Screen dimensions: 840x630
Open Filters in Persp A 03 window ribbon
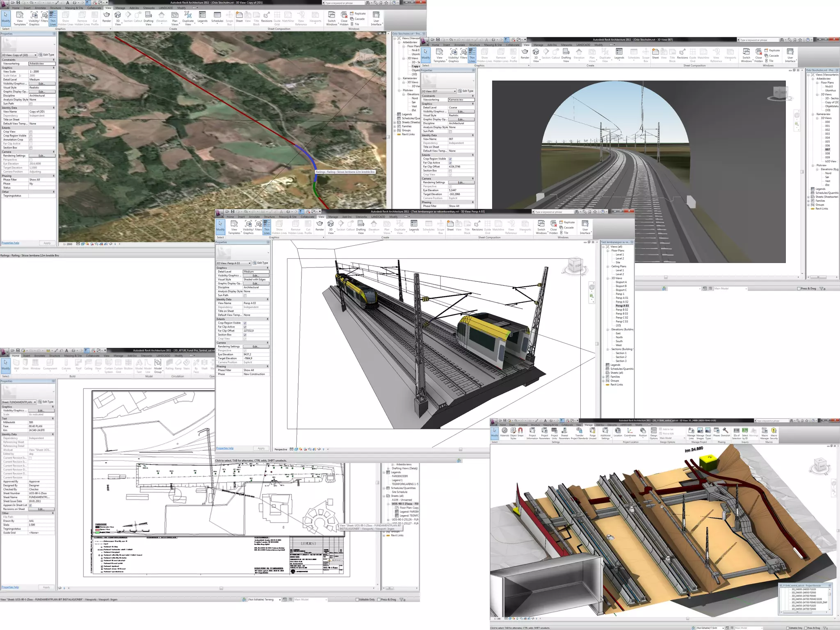[258, 226]
